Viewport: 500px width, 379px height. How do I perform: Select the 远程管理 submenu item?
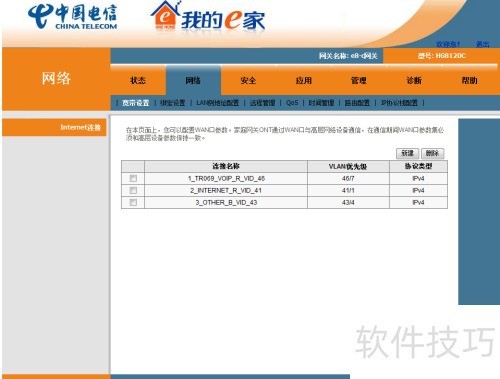click(262, 103)
